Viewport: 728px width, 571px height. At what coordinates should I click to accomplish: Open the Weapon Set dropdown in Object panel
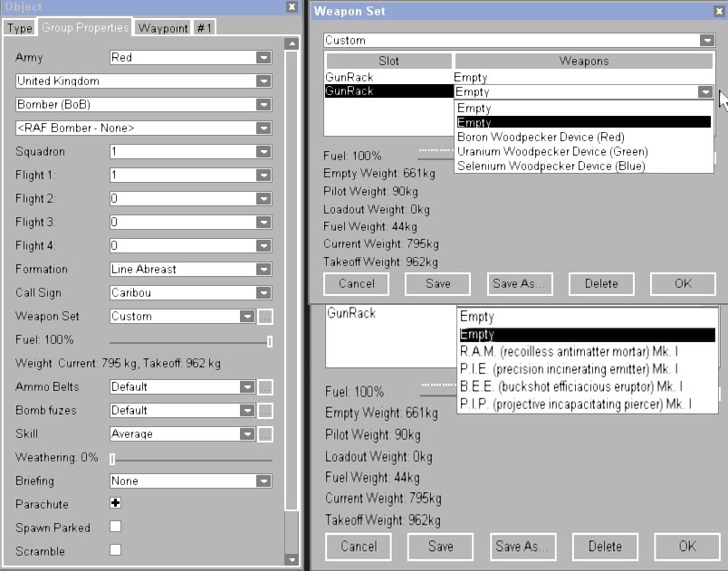pyautogui.click(x=183, y=317)
